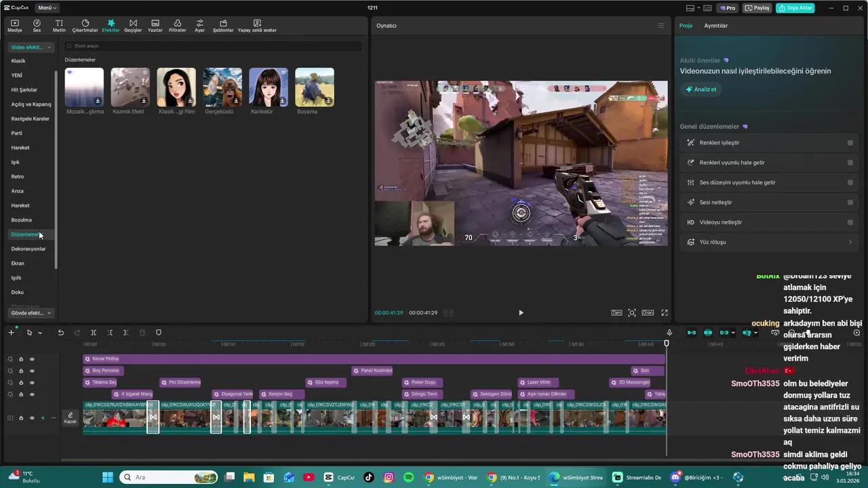Screen dimensions: 868x488
Task: Click the Oran ratio button in player
Action: point(648,312)
